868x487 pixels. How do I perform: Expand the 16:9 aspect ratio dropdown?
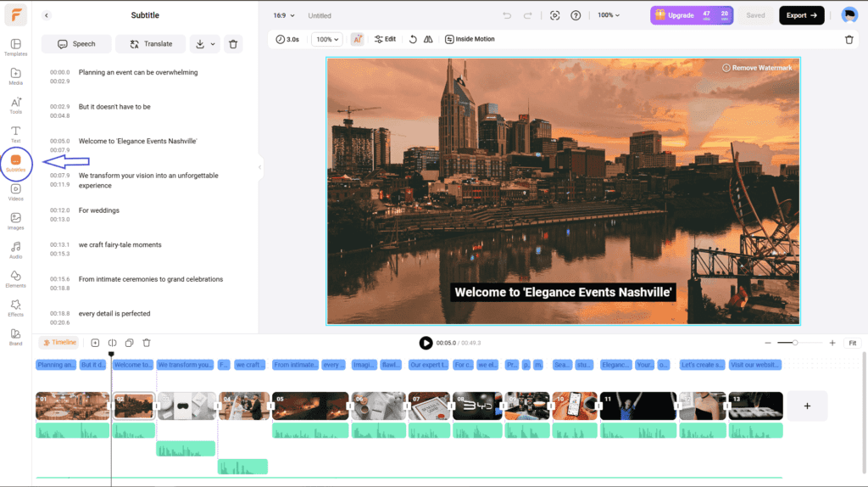[284, 15]
